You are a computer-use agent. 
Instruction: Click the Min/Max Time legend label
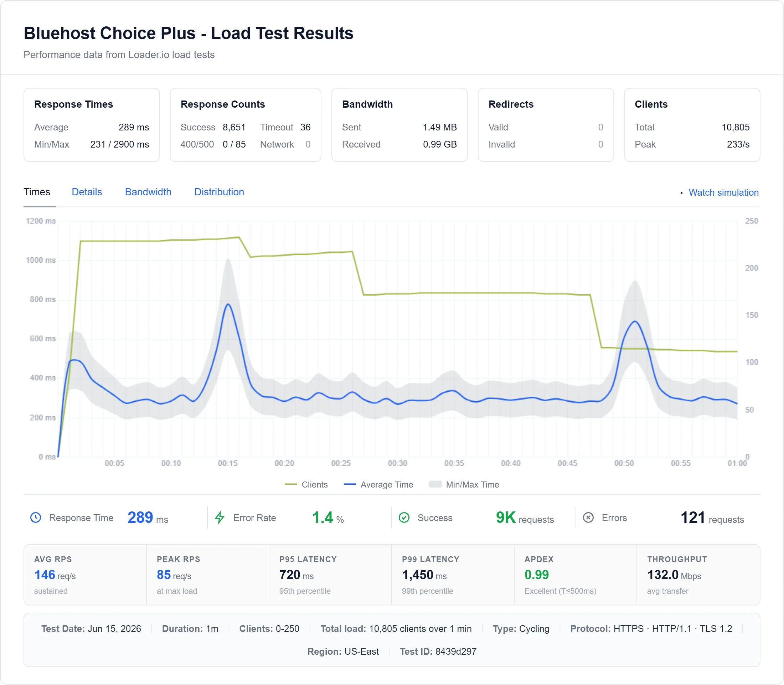tap(473, 484)
